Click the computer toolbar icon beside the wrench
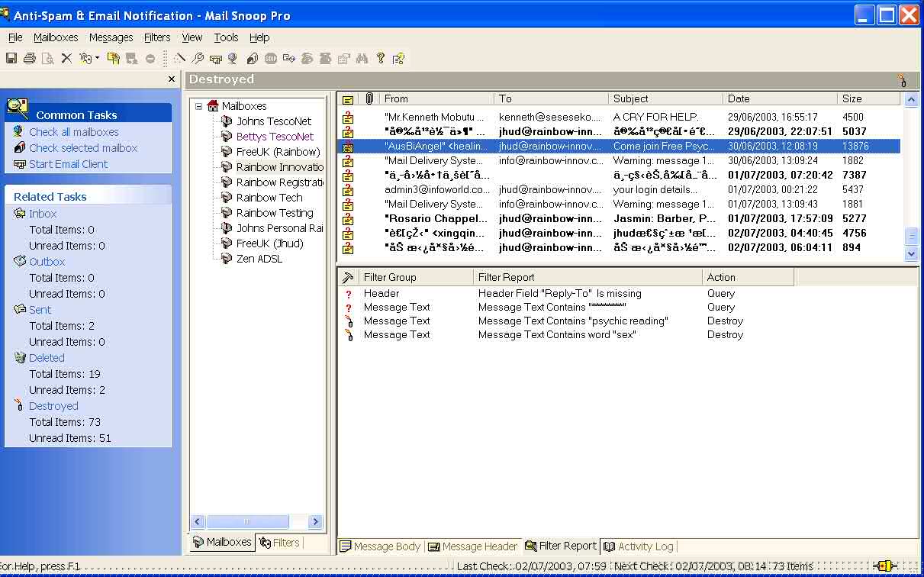924x577 pixels. click(216, 58)
